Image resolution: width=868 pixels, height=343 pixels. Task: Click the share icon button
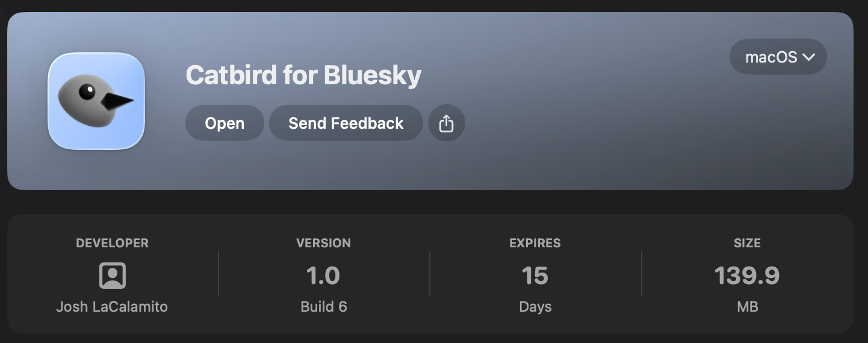446,123
